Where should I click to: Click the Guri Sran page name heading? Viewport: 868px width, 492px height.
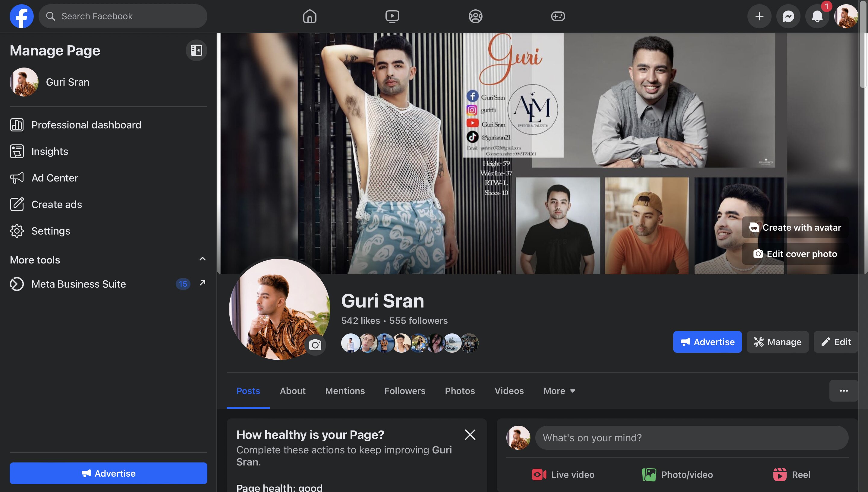[383, 301]
